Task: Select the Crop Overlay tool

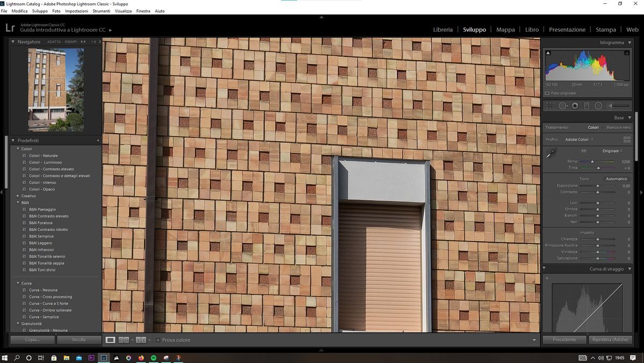Action: coord(550,106)
